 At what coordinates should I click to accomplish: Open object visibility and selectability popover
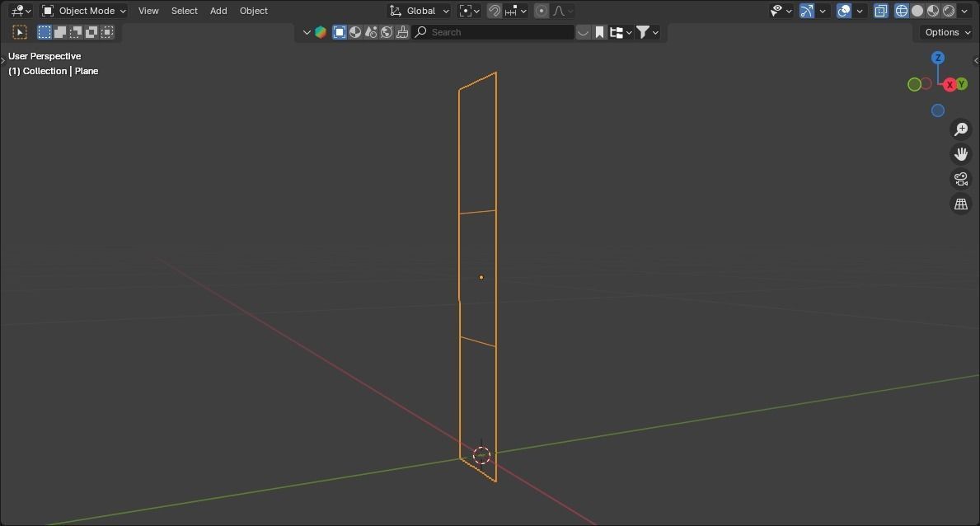pos(781,11)
